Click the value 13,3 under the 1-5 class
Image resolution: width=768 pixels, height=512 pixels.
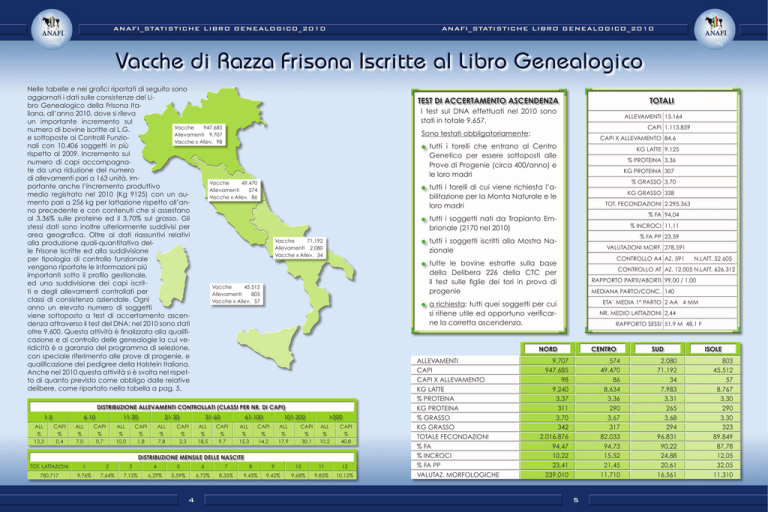(x=38, y=441)
